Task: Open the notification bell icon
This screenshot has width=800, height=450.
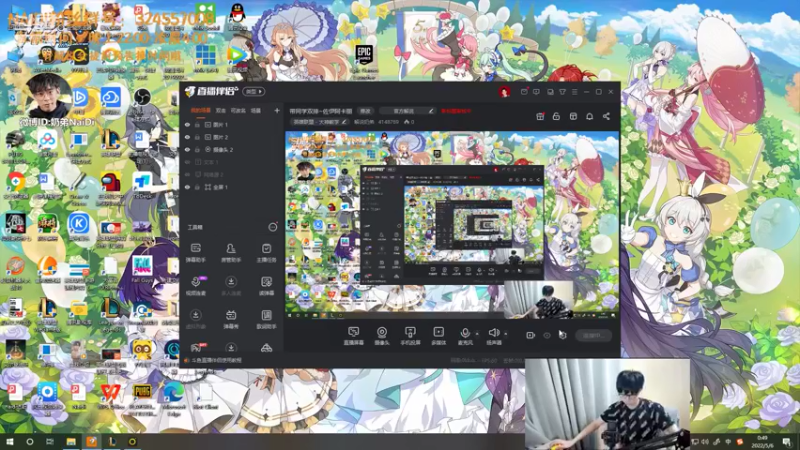Action: pos(589,116)
